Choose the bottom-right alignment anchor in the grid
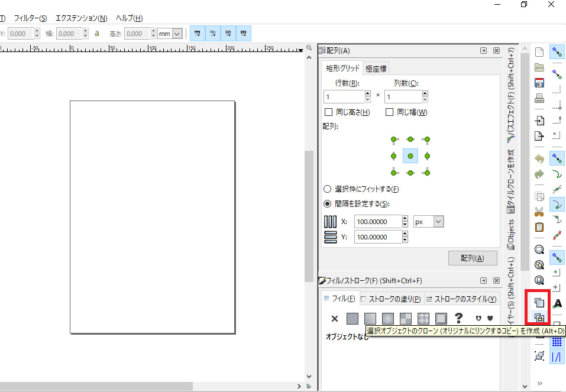Screen dimensions: 566x392 tap(426, 173)
